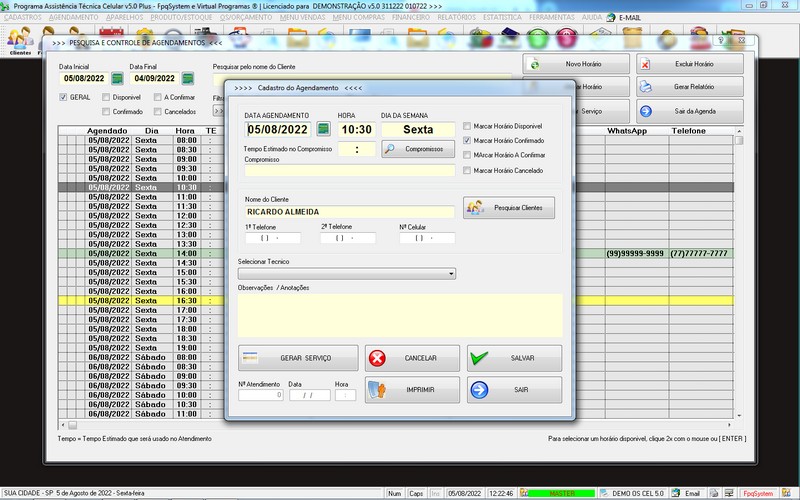Check Marcar Horário Cancelado
This screenshot has height=500, width=800.
467,170
